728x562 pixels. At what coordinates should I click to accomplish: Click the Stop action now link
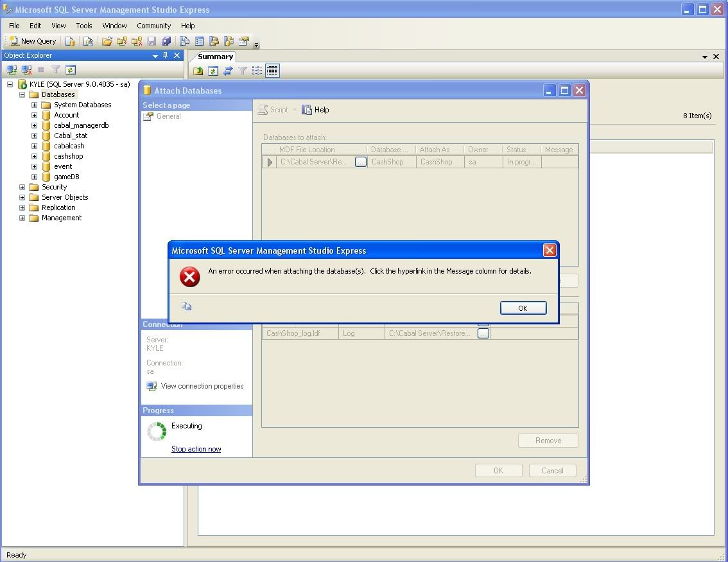[196, 449]
